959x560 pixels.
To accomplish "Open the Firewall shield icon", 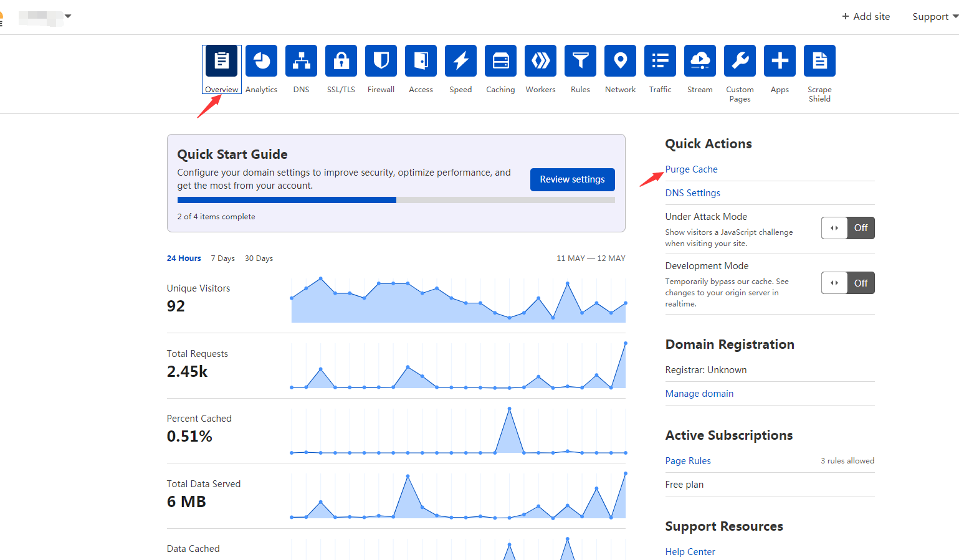I will coord(381,61).
